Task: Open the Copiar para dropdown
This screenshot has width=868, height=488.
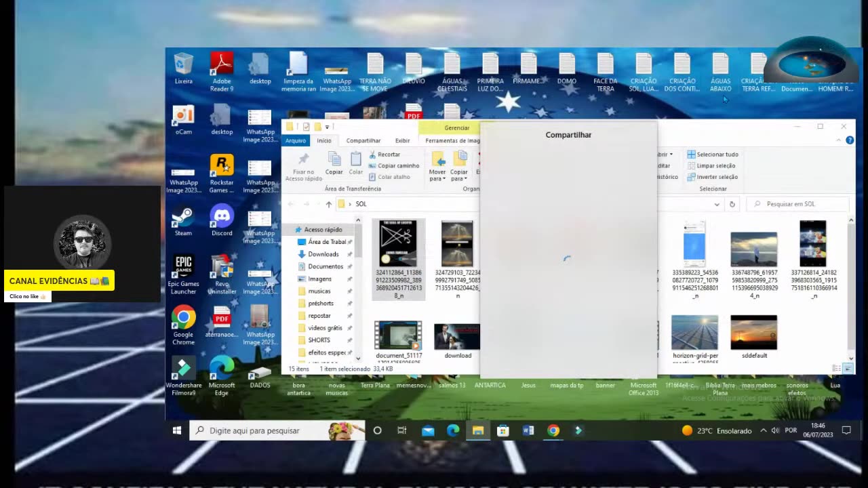Action: 459,167
